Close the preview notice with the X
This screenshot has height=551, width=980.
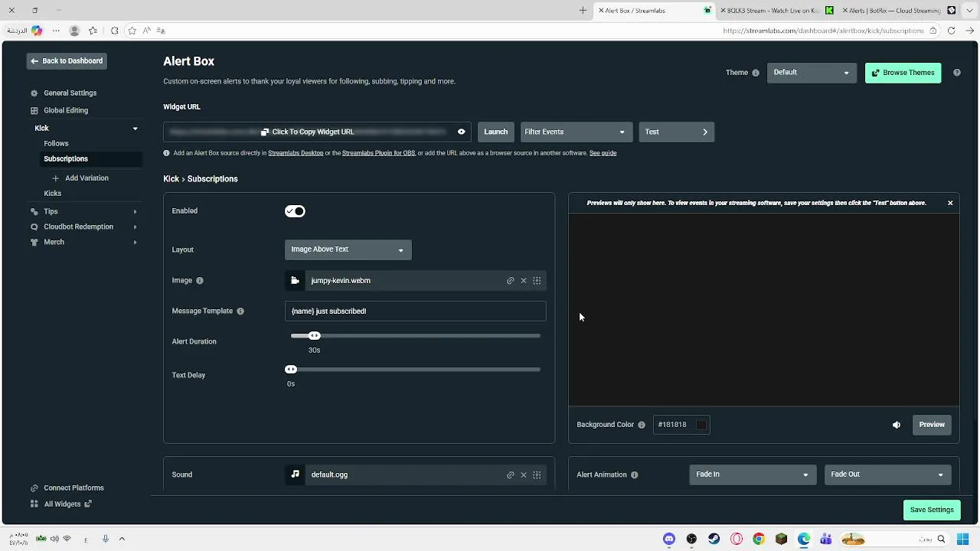[950, 203]
